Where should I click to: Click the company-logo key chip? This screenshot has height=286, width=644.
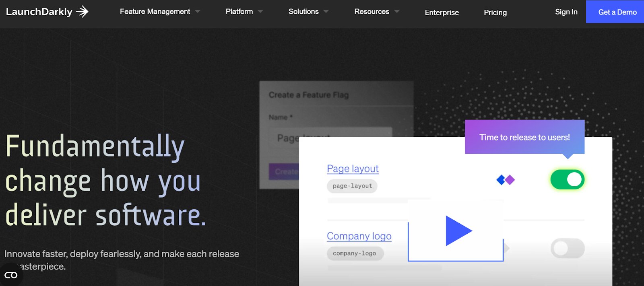355,253
